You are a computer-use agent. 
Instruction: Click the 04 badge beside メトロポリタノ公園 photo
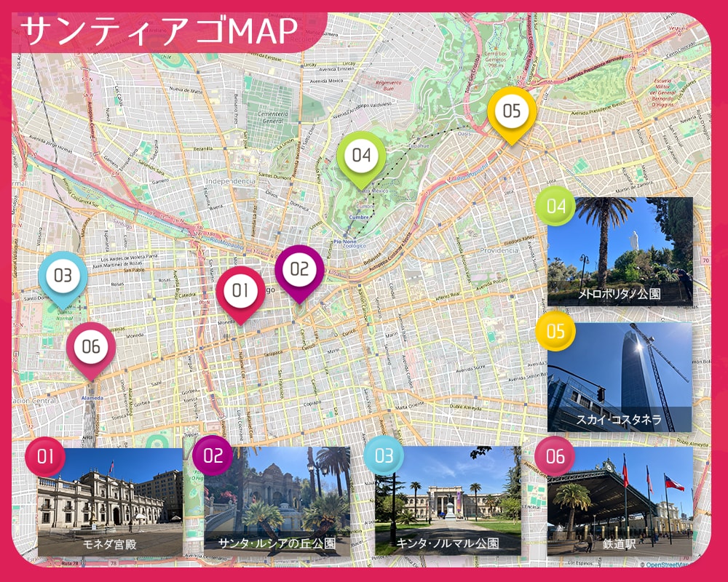(555, 207)
